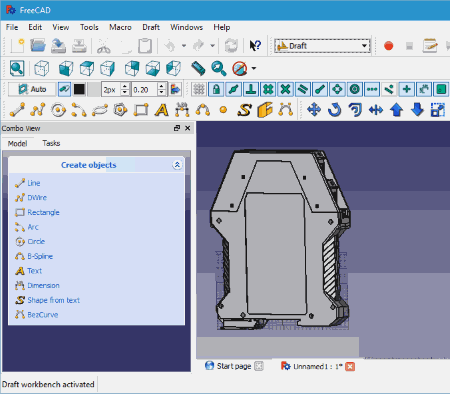450x394 pixels.
Task: Collapse the Create objects panel
Action: click(x=177, y=165)
